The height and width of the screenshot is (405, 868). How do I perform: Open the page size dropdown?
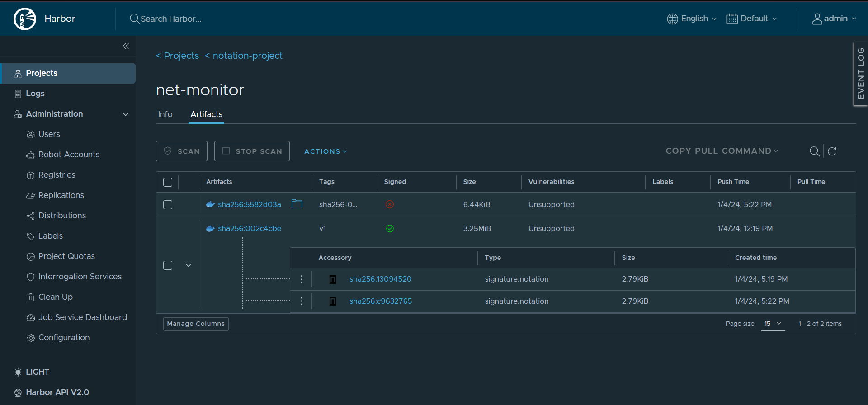click(x=773, y=324)
